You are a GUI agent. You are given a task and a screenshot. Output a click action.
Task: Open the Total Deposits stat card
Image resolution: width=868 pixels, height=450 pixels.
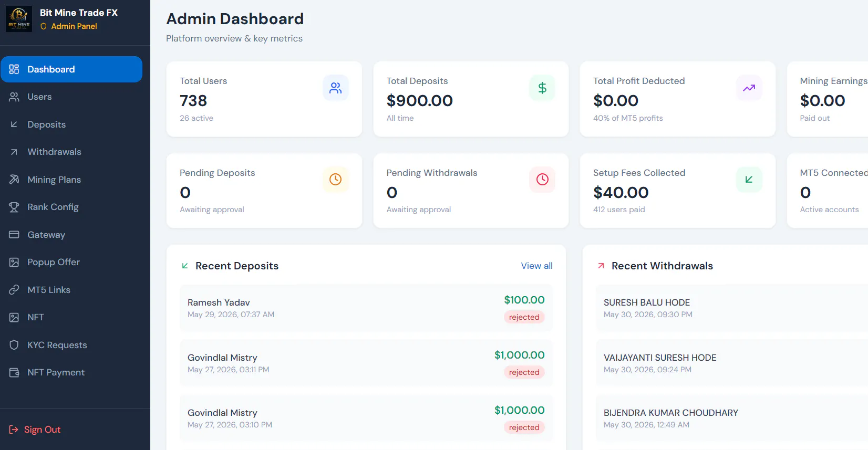(471, 99)
